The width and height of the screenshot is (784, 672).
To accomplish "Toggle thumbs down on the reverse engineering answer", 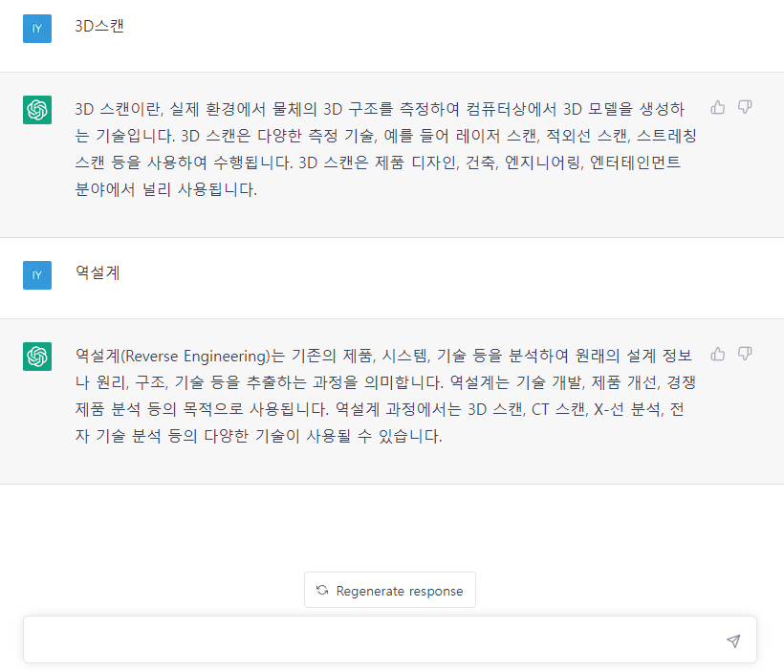I will pyautogui.click(x=745, y=354).
